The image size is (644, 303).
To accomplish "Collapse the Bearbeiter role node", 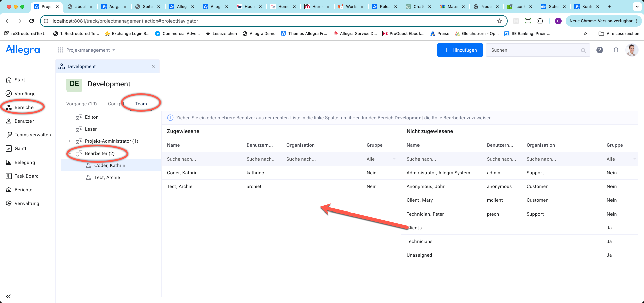I will coord(70,153).
